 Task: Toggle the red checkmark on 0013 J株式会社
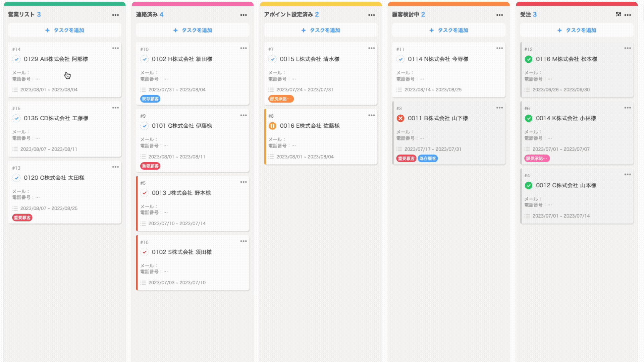coord(145,193)
